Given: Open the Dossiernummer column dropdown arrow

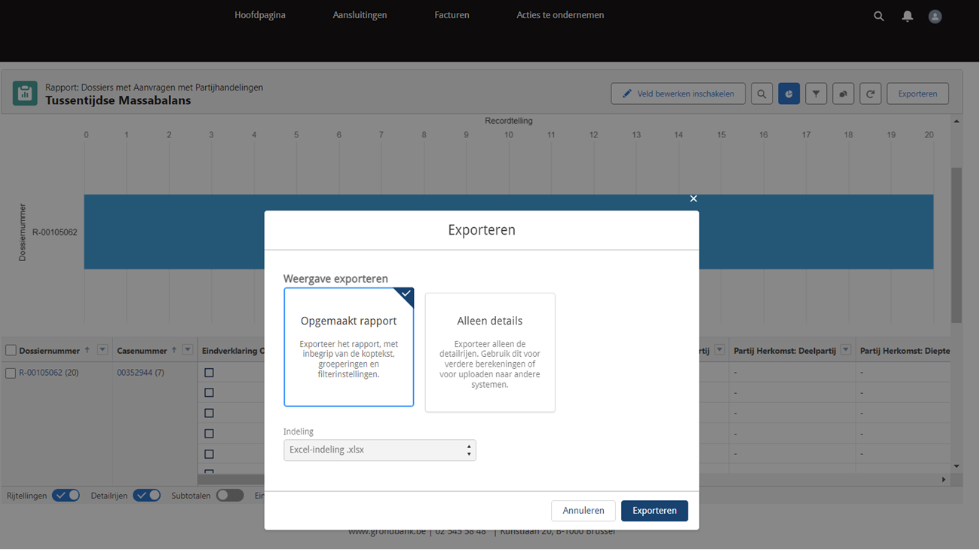Looking at the screenshot, I should [103, 350].
